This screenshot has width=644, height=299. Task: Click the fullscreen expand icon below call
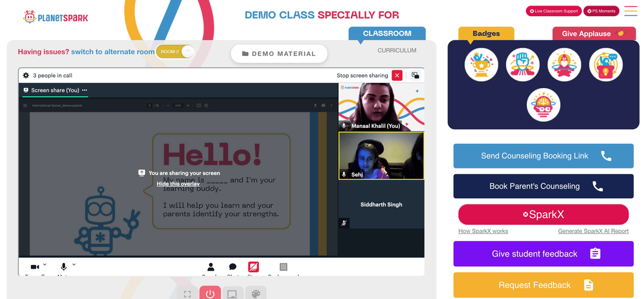click(x=187, y=294)
